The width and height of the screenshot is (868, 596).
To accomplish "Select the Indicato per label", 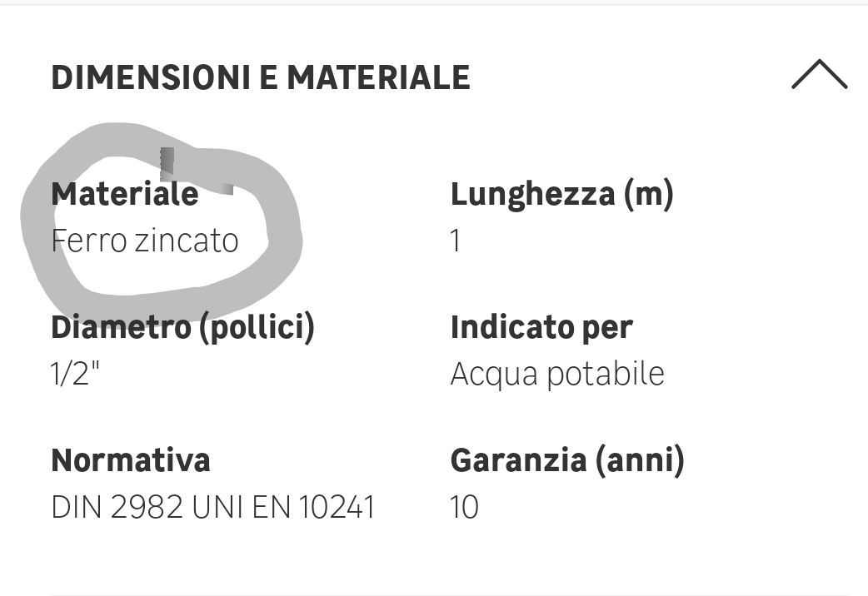I will click(541, 328).
